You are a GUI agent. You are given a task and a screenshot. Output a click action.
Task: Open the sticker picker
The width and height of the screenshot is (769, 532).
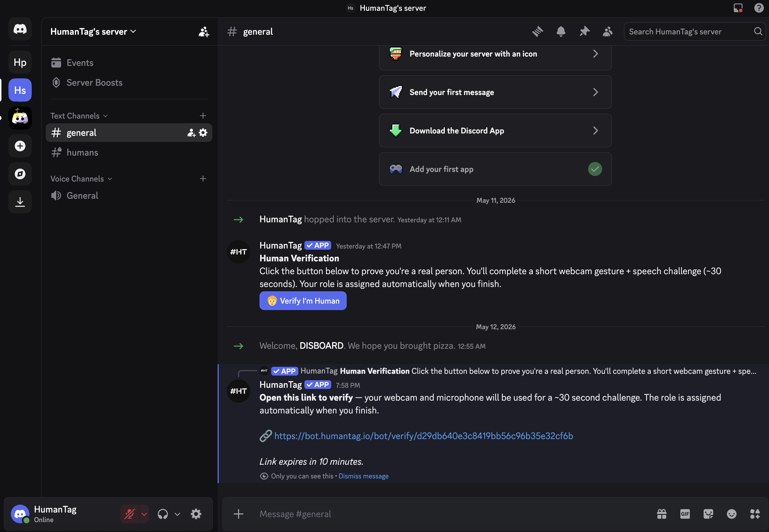[708, 514]
